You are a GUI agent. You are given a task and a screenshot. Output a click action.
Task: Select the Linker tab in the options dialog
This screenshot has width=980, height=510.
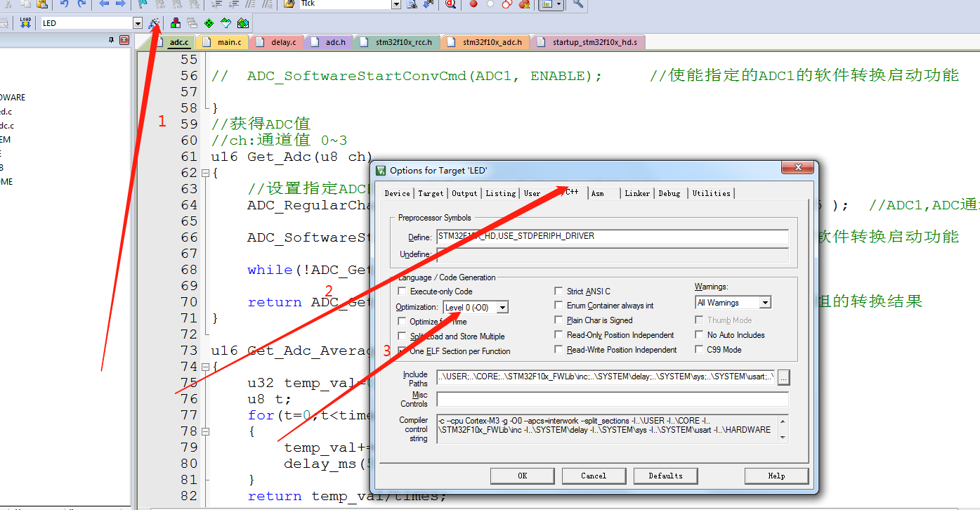(x=636, y=193)
